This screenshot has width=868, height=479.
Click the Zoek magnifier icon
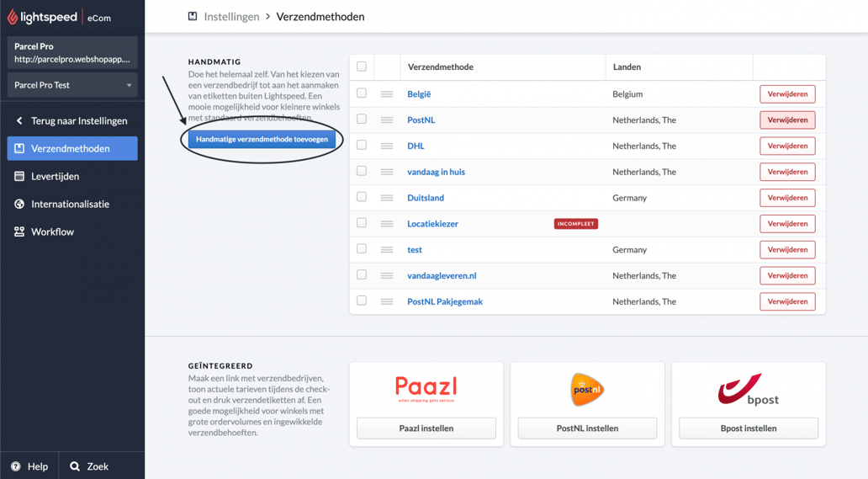tap(75, 466)
